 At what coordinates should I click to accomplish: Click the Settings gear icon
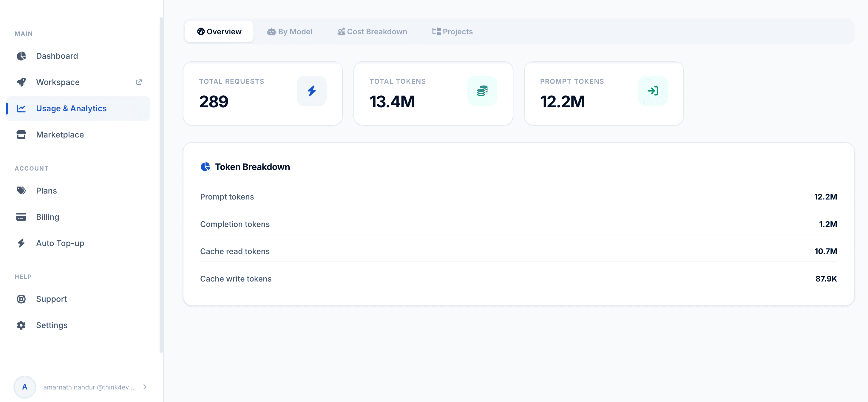(x=21, y=326)
